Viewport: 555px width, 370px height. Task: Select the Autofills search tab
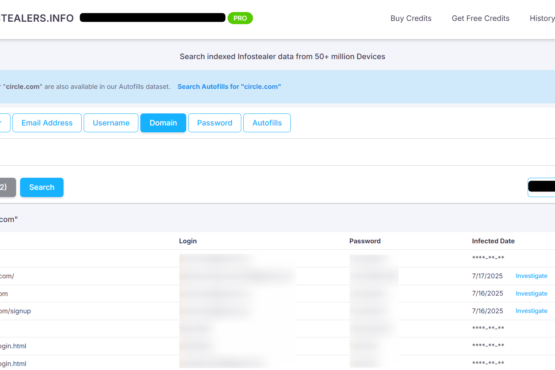pos(267,123)
